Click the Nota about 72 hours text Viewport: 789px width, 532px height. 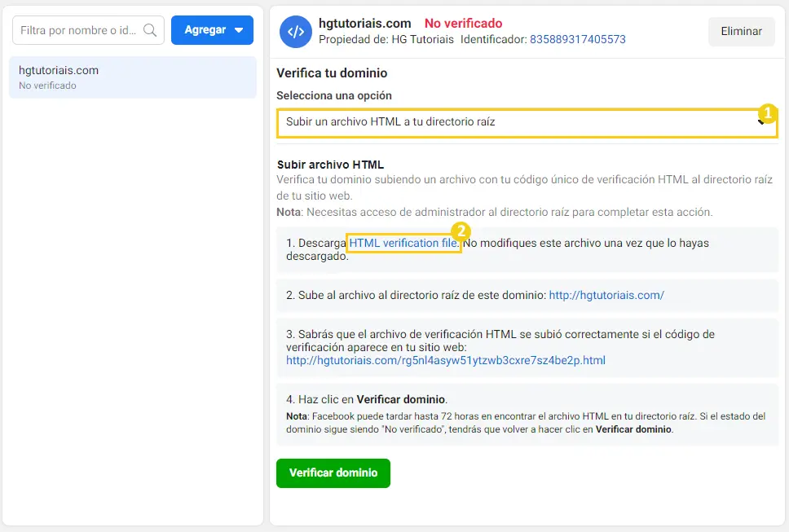pos(526,423)
